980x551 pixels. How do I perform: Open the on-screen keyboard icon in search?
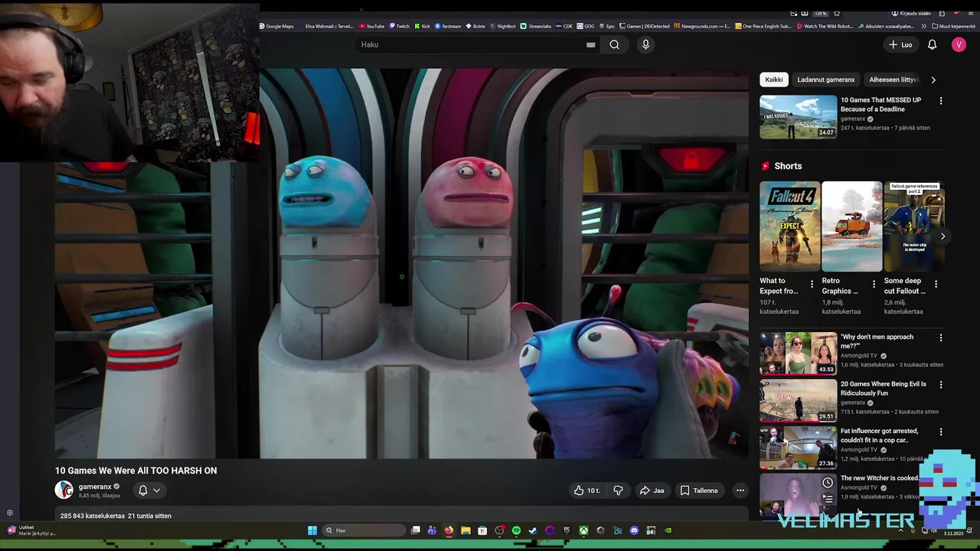[590, 44]
